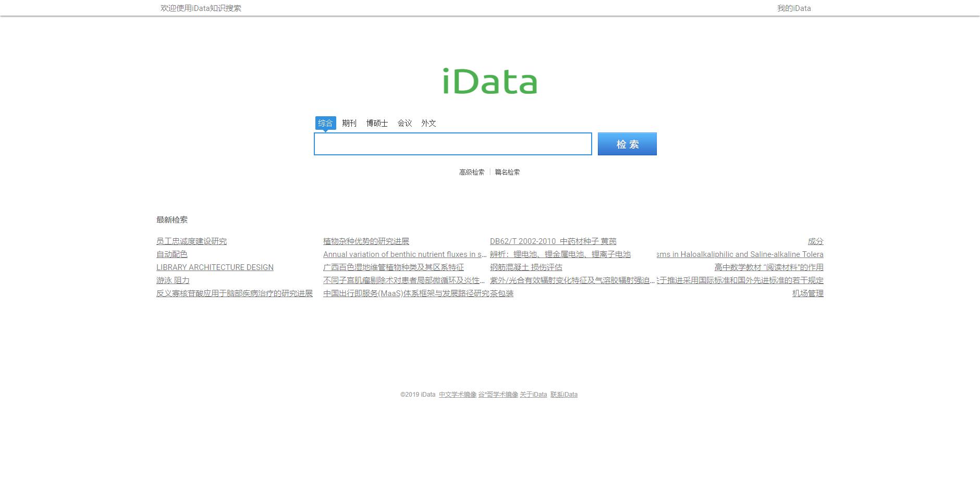Screen dimensions: 980x478
Task: Switch to the 期刊 search tab
Action: [x=348, y=123]
